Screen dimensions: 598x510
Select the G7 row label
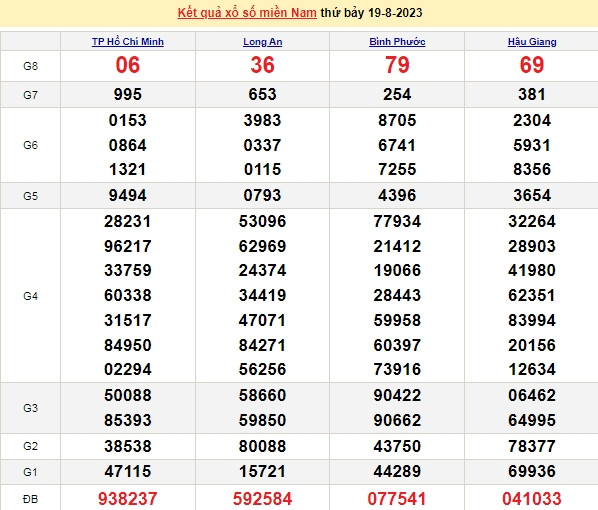pyautogui.click(x=31, y=95)
